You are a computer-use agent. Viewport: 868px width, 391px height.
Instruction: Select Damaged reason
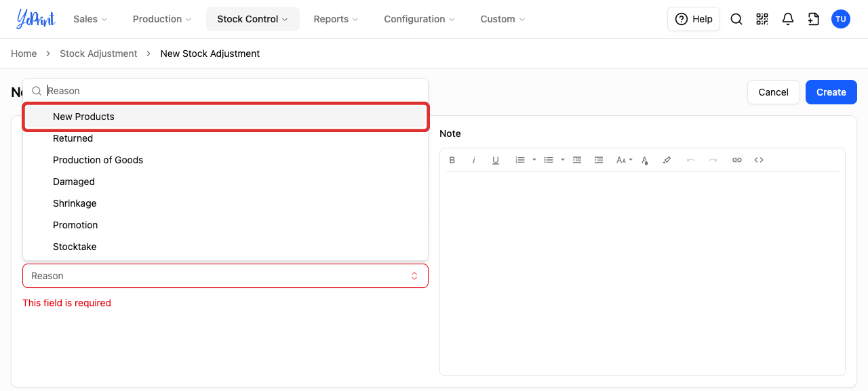225,182
